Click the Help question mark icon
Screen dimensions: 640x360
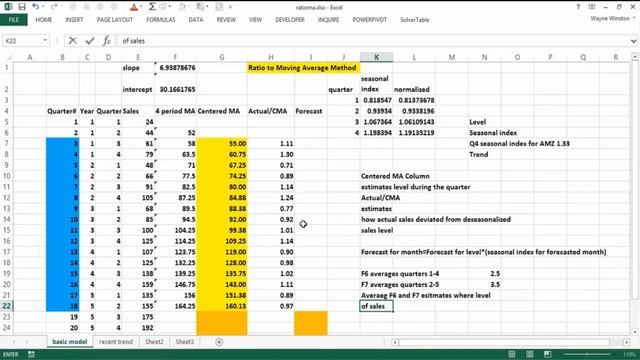click(578, 7)
